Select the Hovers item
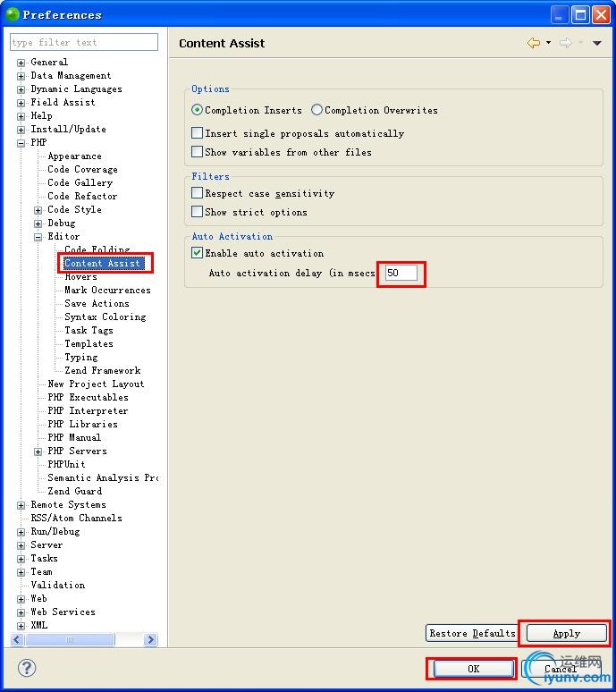The height and width of the screenshot is (692, 616). click(x=80, y=276)
